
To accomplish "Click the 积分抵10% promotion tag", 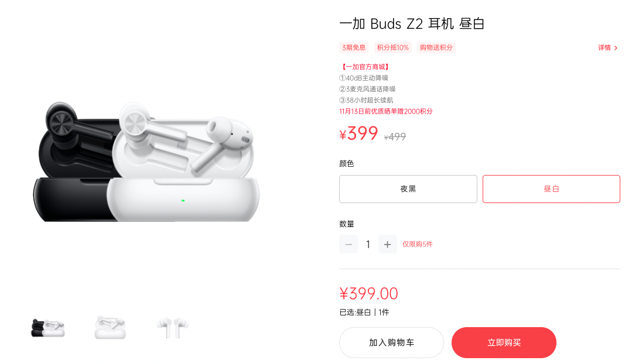I will click(x=392, y=47).
